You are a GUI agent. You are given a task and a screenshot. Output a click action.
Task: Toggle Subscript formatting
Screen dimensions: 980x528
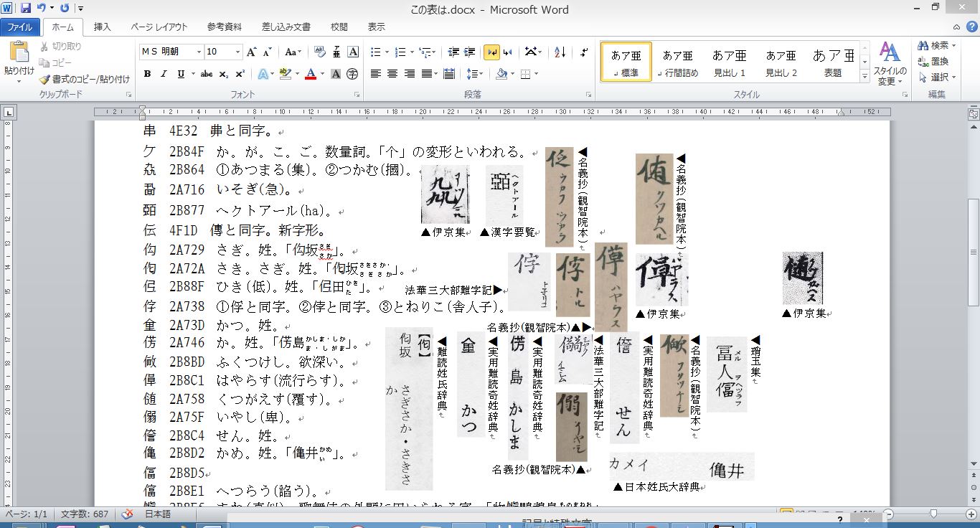coord(223,74)
